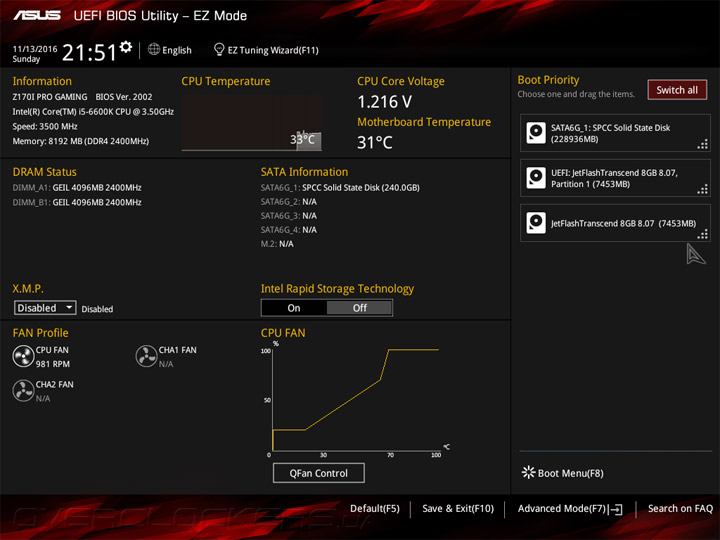The image size is (720, 540).
Task: Click disk icon of JetFlashTranscend 7453MB entry
Action: pos(536,223)
